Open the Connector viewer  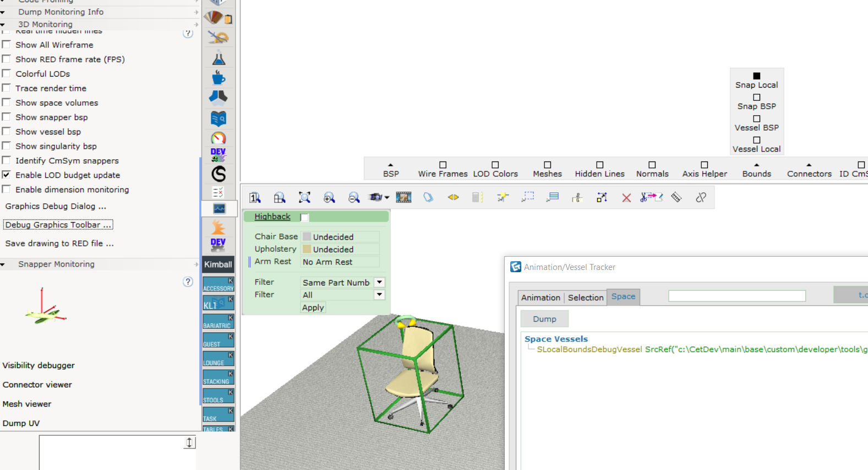tap(37, 385)
